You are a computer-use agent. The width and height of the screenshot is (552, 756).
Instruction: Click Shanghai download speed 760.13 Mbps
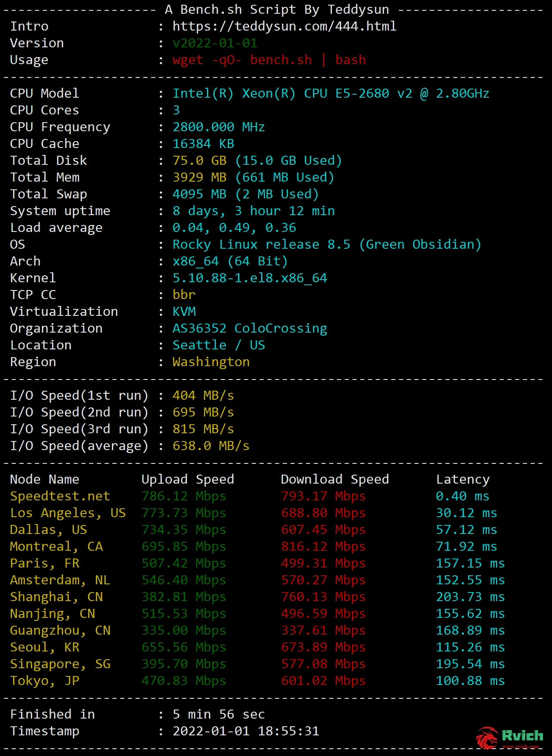click(323, 597)
